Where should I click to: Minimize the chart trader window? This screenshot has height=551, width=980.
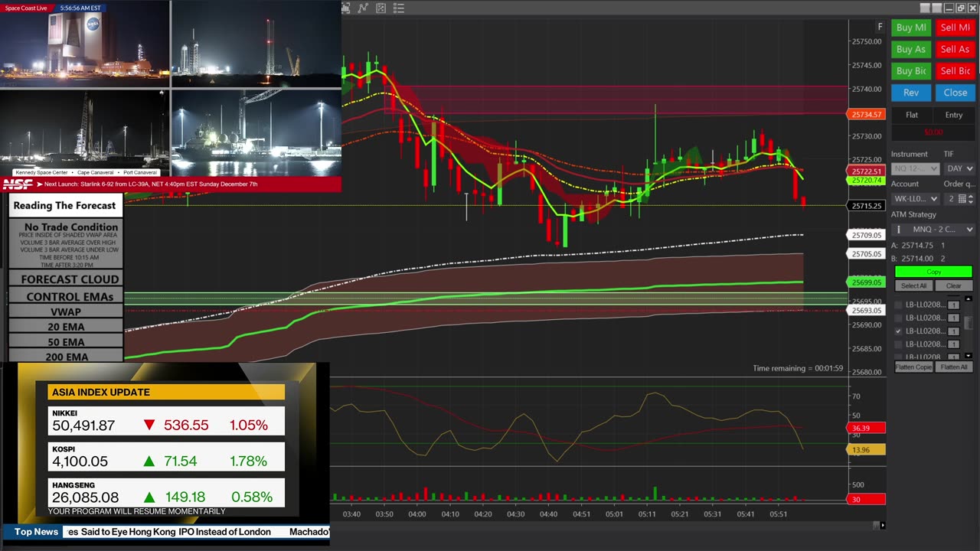(x=949, y=8)
